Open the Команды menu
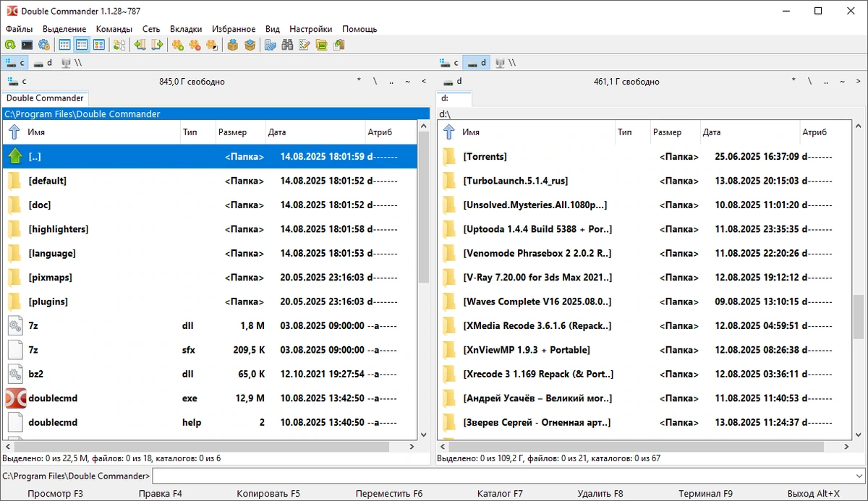 [114, 29]
